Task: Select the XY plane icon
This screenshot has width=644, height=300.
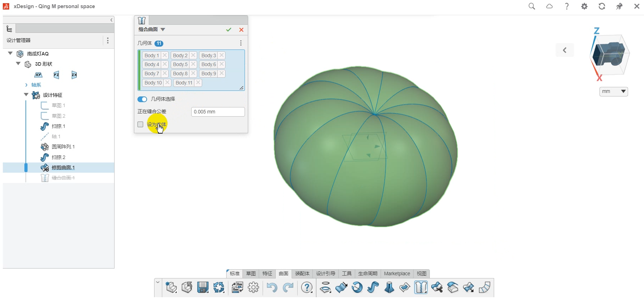Action: click(x=38, y=75)
